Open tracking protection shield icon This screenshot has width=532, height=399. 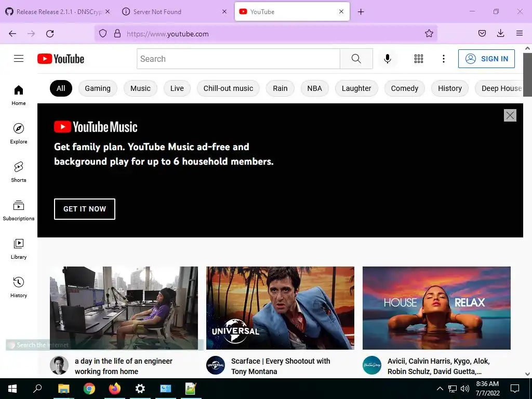[x=103, y=33]
